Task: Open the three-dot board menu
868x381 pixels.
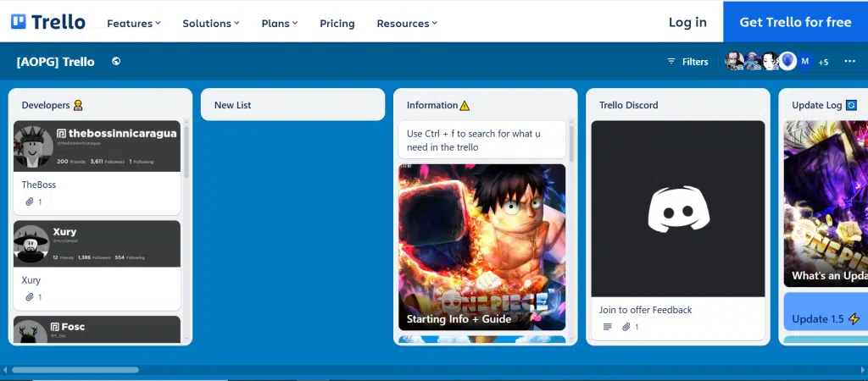Action: pos(850,61)
